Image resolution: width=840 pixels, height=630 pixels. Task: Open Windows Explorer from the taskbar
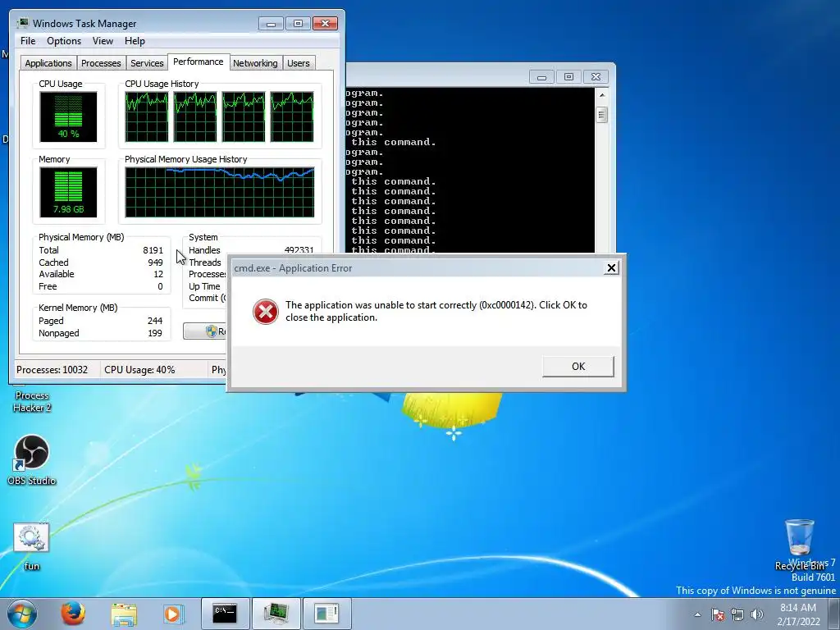(x=124, y=614)
